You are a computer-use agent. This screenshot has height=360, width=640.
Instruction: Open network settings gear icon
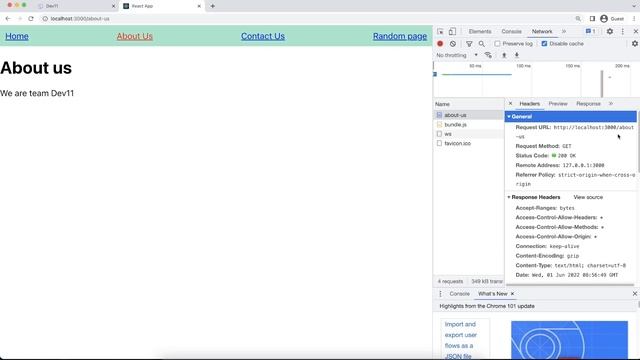[635, 44]
